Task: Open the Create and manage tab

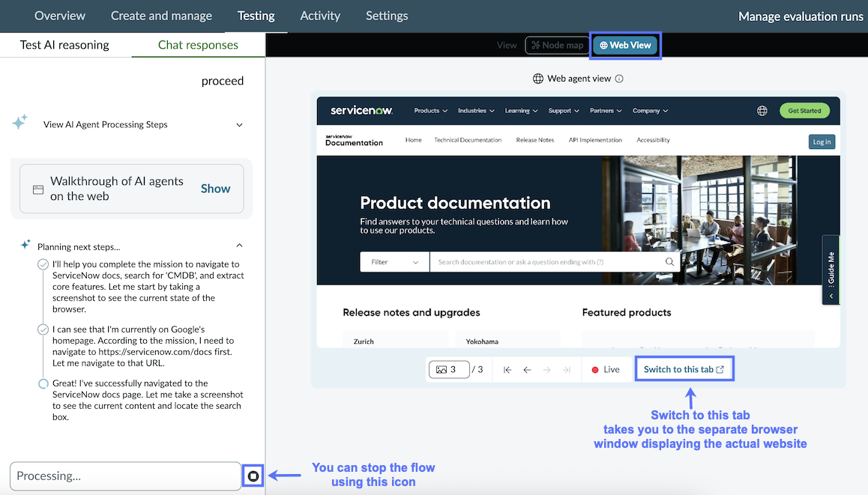Action: [x=161, y=16]
